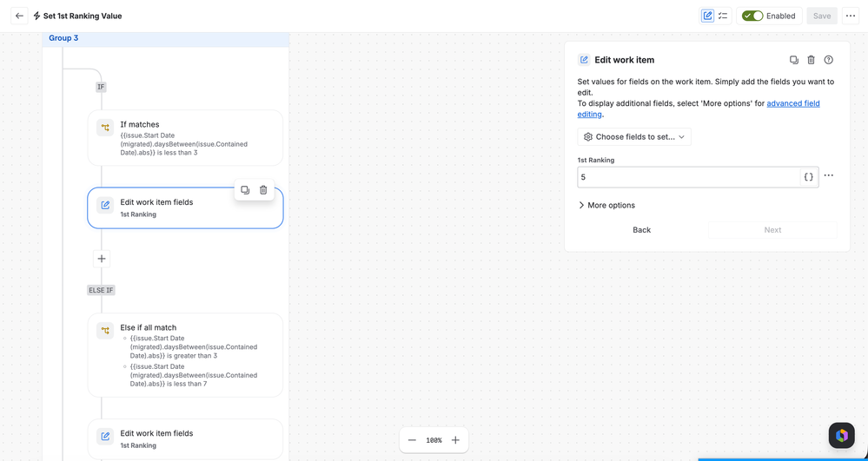Click pencil icon beside Edit work item heading

click(584, 60)
